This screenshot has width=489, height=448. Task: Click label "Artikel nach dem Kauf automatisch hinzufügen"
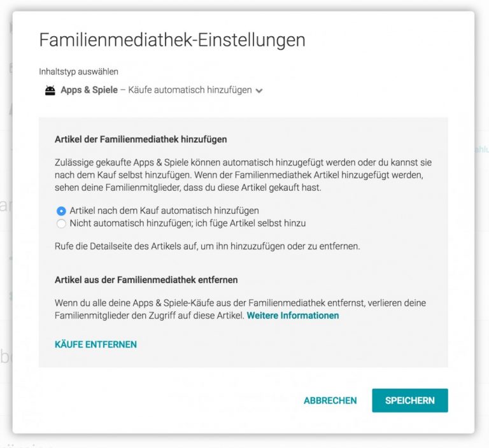pyautogui.click(x=164, y=211)
